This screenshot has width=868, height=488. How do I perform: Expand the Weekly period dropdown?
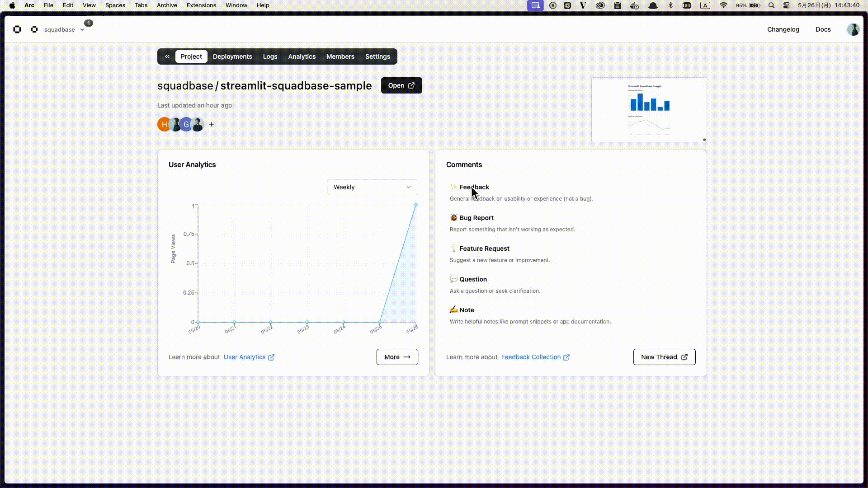(x=373, y=187)
